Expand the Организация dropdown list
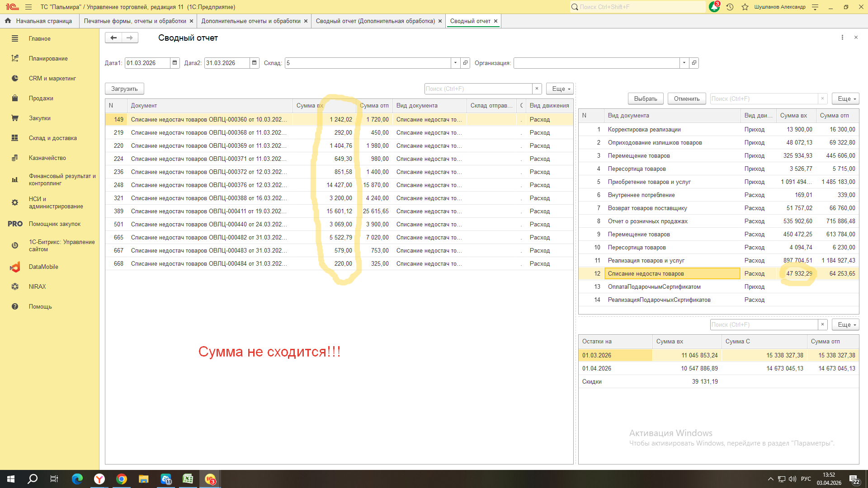 coord(684,63)
